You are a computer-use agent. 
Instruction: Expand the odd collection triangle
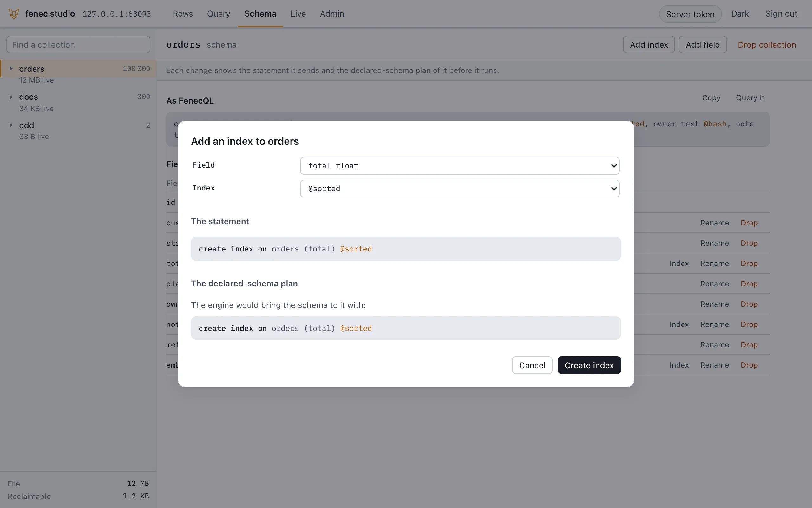[11, 125]
